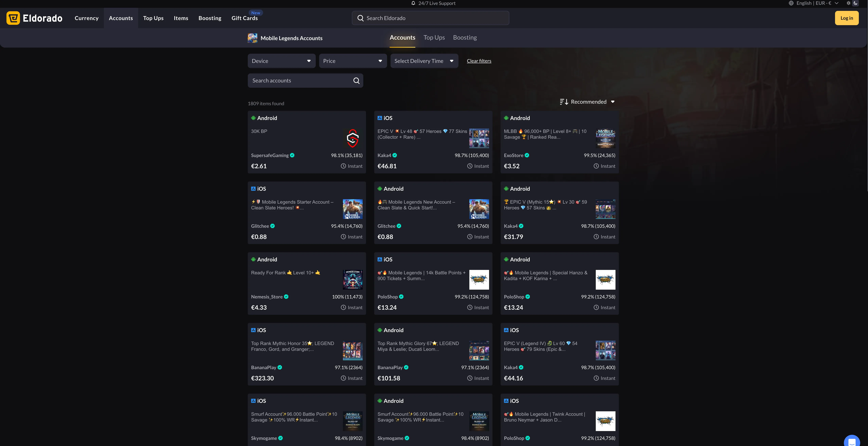
Task: Click the Eldorado logo icon
Action: click(13, 18)
